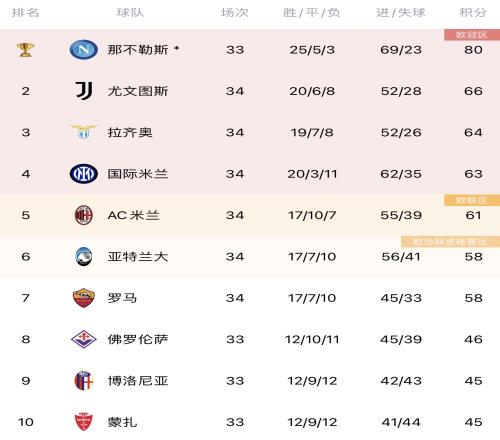Click the gold trophy icon at rank one
The image size is (500, 440).
click(25, 50)
